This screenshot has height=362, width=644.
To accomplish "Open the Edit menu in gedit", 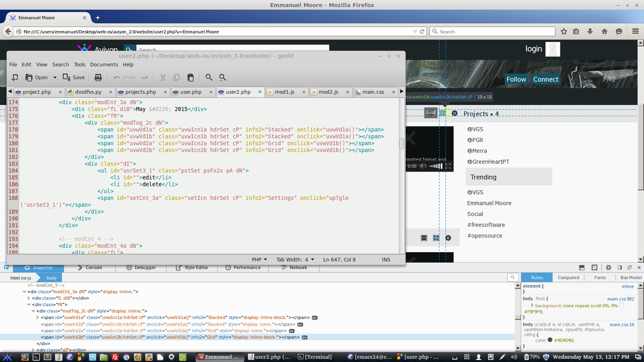I will (x=26, y=64).
